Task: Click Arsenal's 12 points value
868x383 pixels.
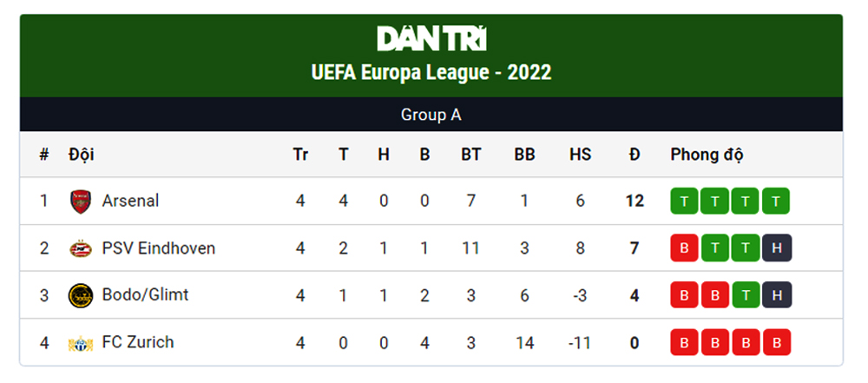Action: point(635,201)
